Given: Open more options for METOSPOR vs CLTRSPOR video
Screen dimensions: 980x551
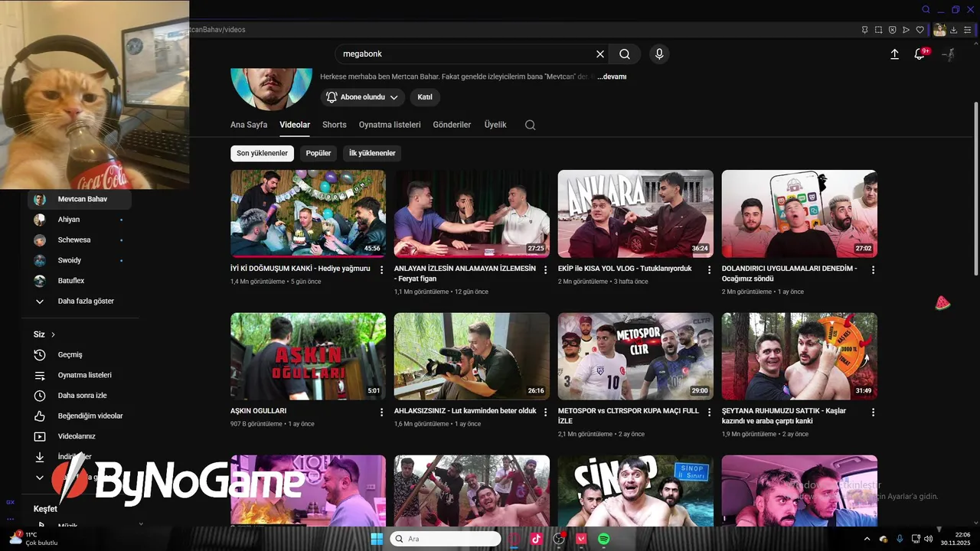Looking at the screenshot, I should 709,412.
